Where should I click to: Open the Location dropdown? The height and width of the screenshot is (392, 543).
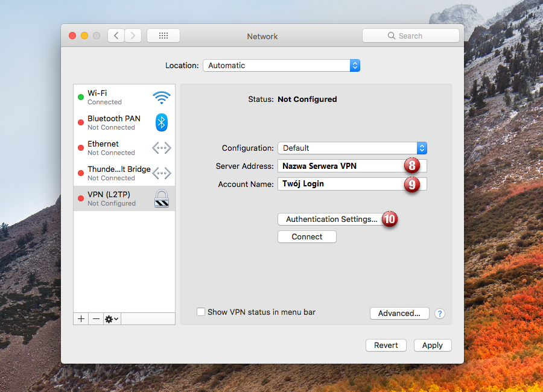(282, 66)
